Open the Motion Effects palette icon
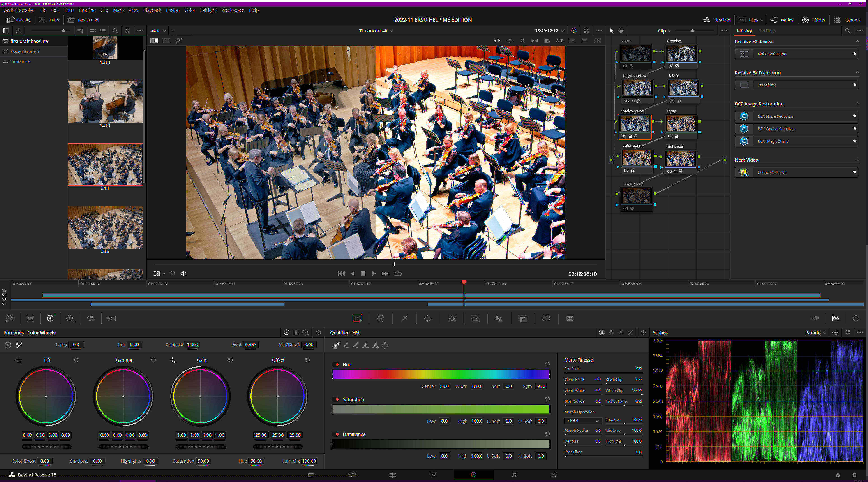 click(111, 319)
